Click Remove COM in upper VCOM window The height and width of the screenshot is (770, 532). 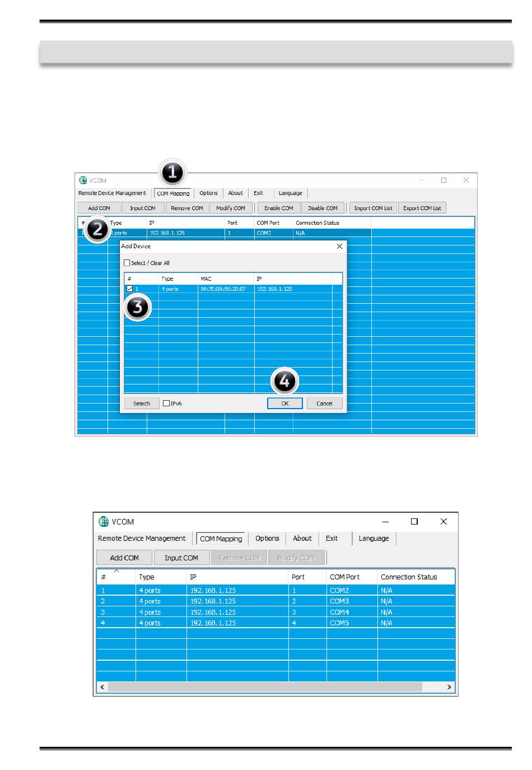pos(187,208)
